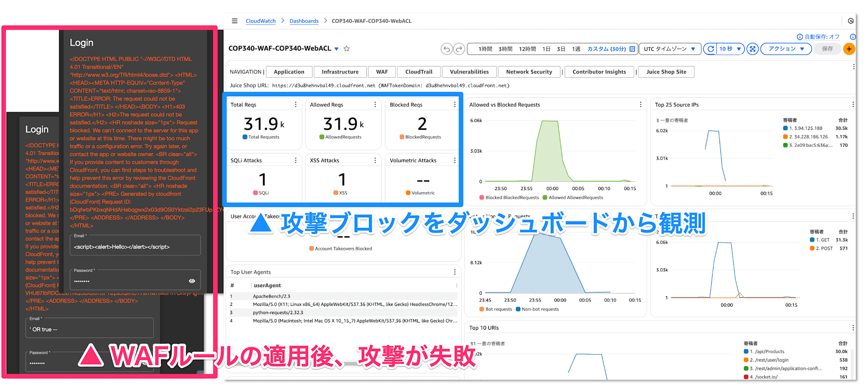Favorite the dashboard with the star icon

346,49
